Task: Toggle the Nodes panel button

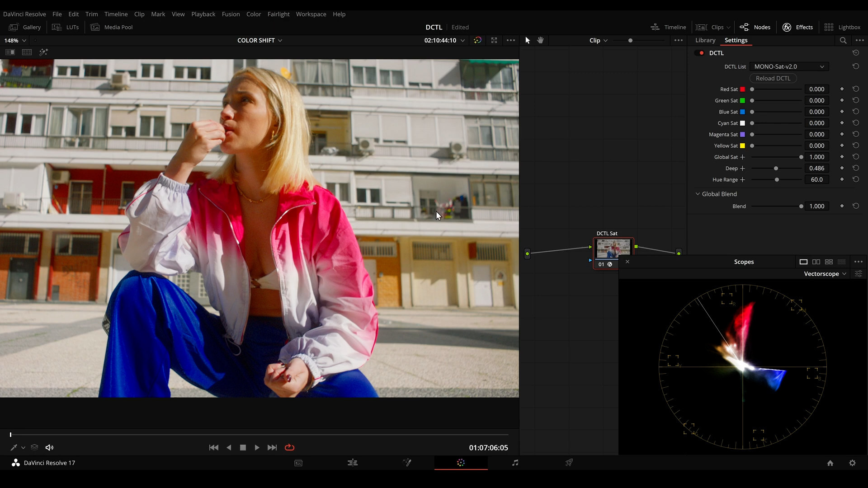Action: (755, 27)
